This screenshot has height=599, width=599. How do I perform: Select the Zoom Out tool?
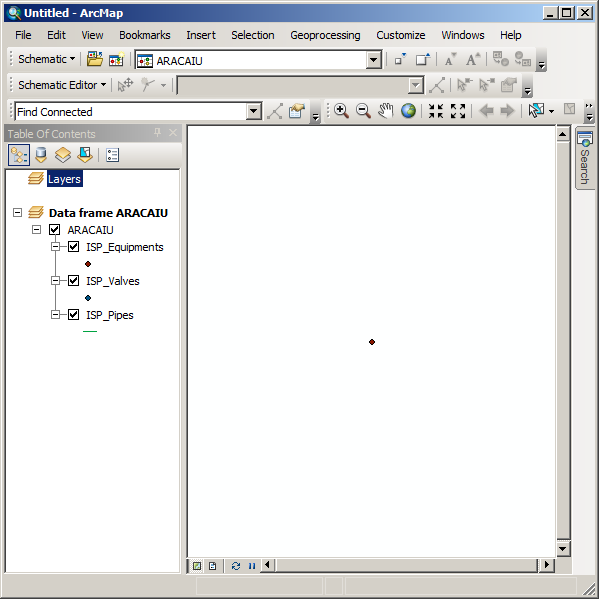tap(363, 111)
